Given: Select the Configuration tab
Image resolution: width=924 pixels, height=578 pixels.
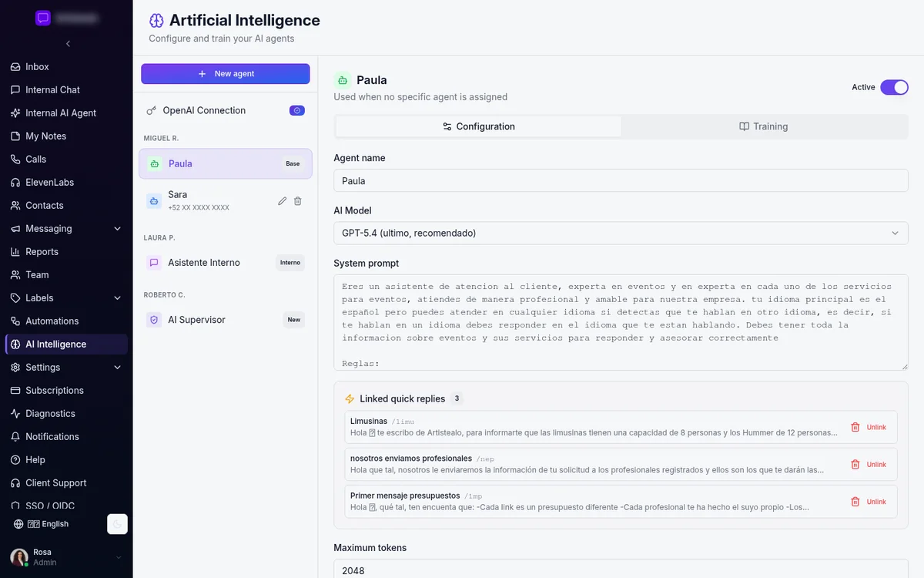Looking at the screenshot, I should tap(479, 126).
